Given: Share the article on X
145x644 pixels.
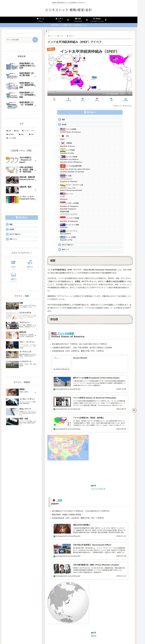Looking at the screenshot, I should pyautogui.click(x=54, y=99).
